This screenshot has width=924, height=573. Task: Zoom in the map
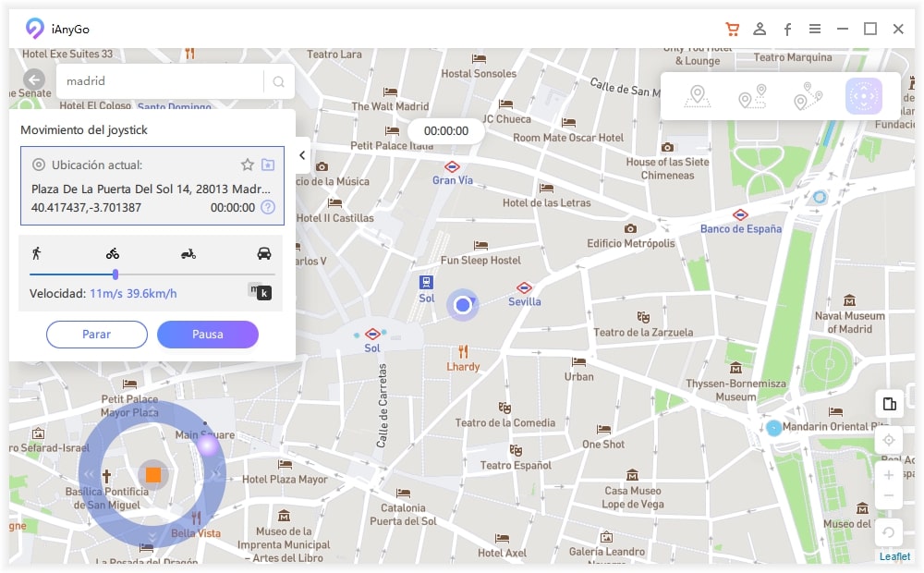tap(889, 474)
